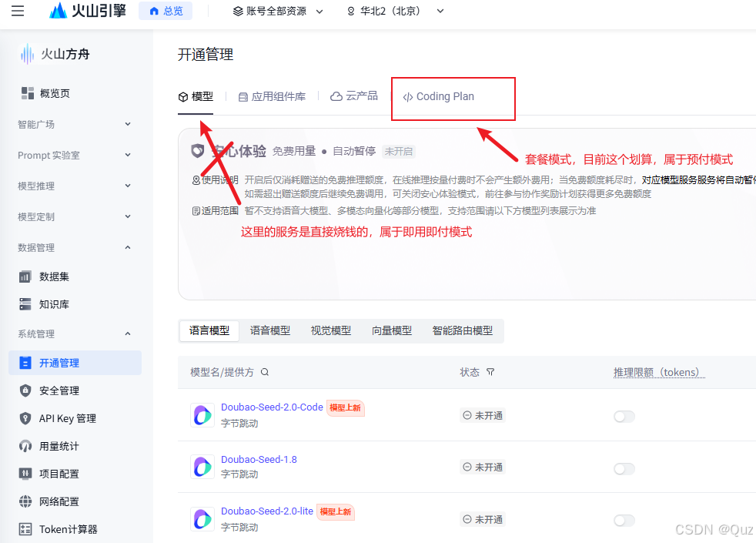This screenshot has height=543, width=756.
Task: Filter the 状态 column with the filter icon
Action: pos(491,371)
